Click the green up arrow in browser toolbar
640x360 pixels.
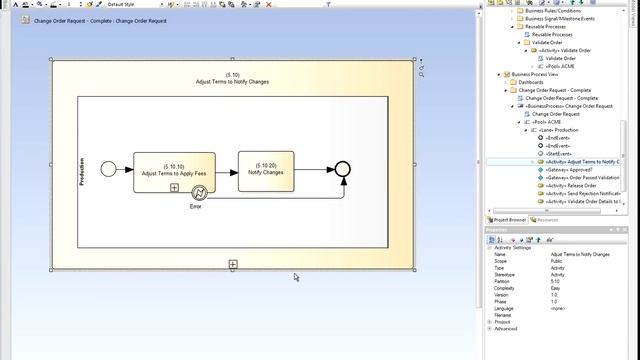(x=572, y=2)
